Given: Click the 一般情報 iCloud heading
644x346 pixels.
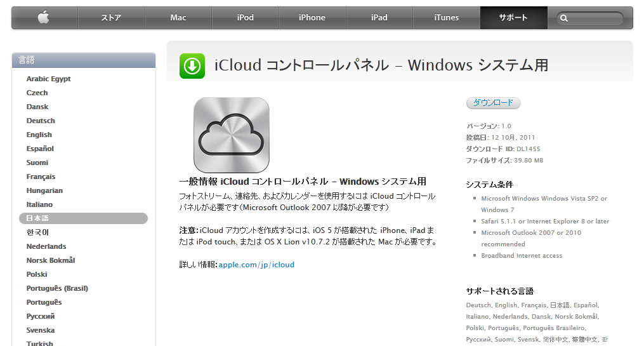Looking at the screenshot, I should [x=303, y=181].
